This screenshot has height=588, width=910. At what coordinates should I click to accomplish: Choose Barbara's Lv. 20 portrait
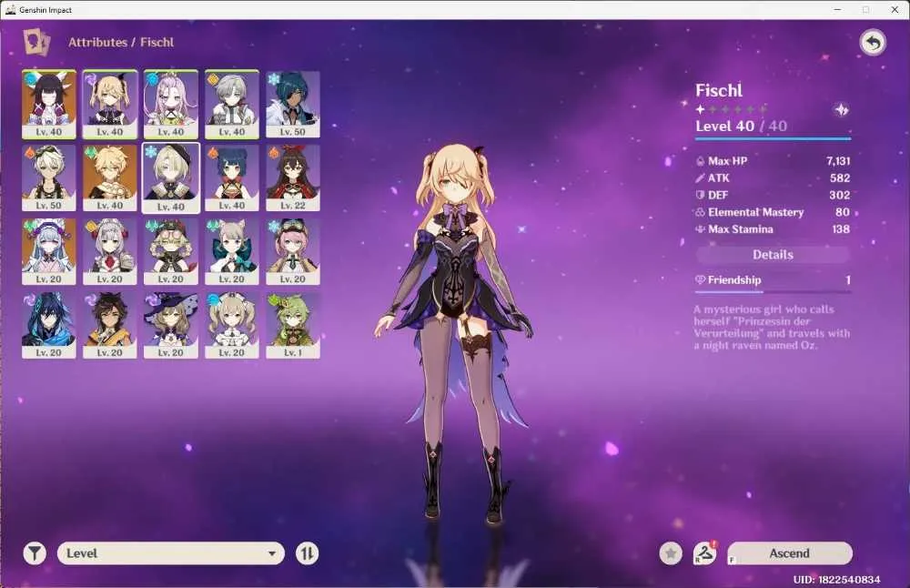[231, 326]
